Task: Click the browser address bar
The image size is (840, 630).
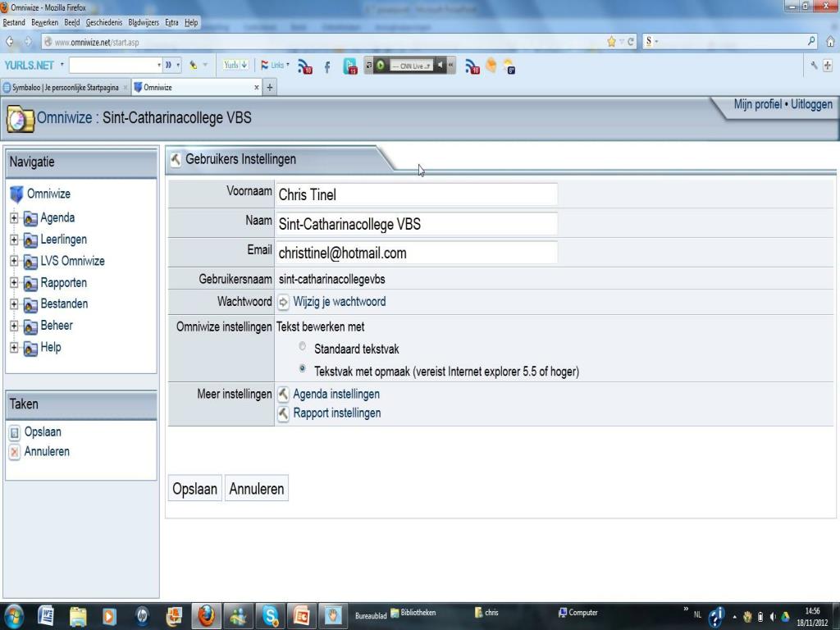Action: coord(326,42)
